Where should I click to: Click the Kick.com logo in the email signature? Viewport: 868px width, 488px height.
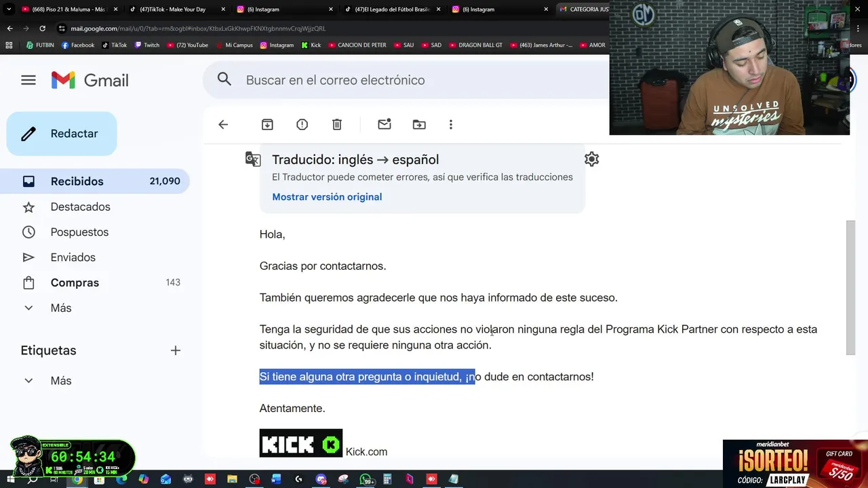click(x=301, y=443)
